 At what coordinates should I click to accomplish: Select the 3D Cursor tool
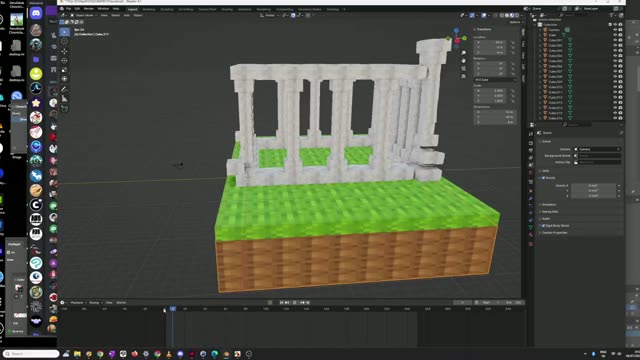tap(64, 41)
